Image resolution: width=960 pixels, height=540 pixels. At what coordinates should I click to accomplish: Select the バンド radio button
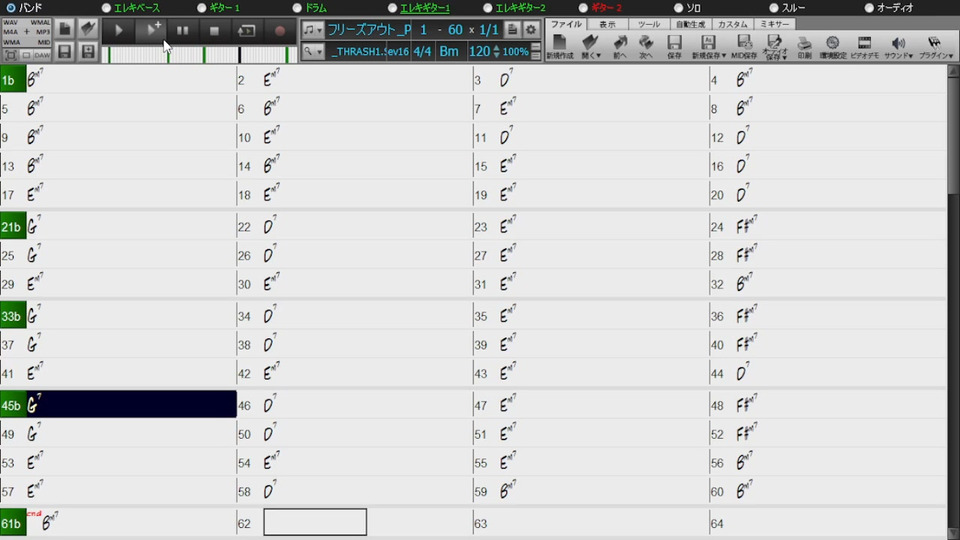[11, 8]
